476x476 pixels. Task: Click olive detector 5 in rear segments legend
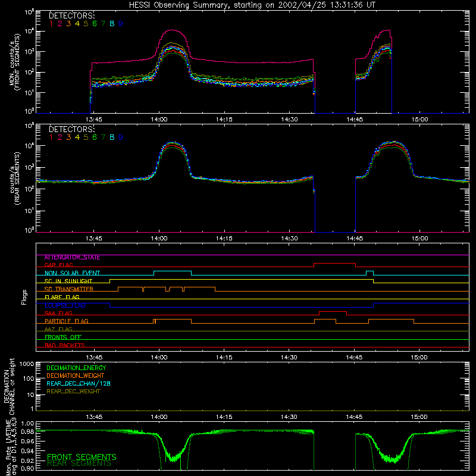[x=86, y=137]
